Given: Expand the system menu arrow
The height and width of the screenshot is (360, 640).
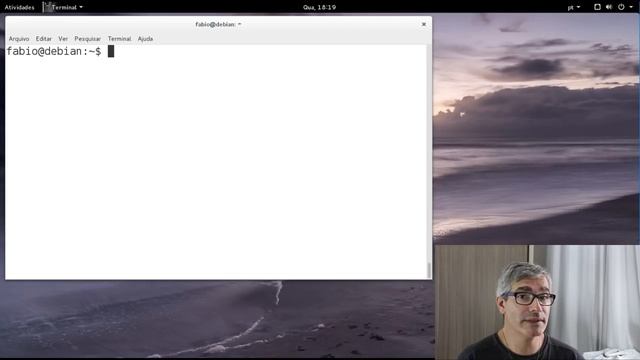Looking at the screenshot, I should [631, 7].
